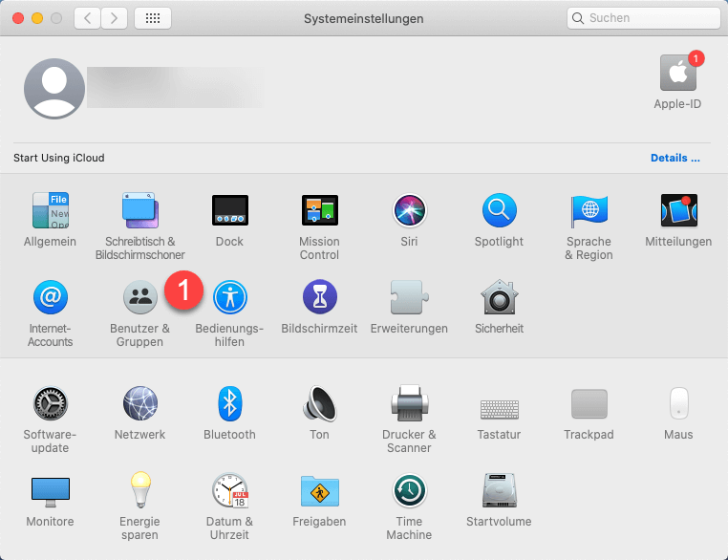This screenshot has width=728, height=560.
Task: Open Softwareupdate pane
Action: point(50,404)
